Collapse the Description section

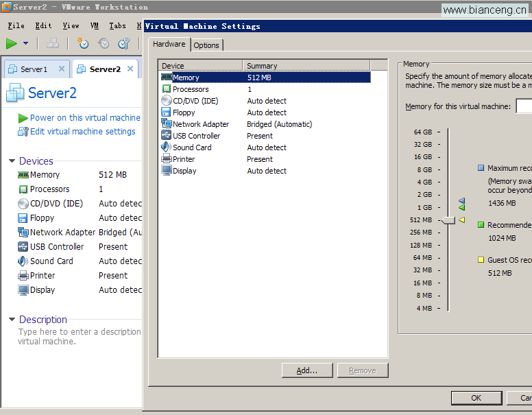(x=12, y=320)
